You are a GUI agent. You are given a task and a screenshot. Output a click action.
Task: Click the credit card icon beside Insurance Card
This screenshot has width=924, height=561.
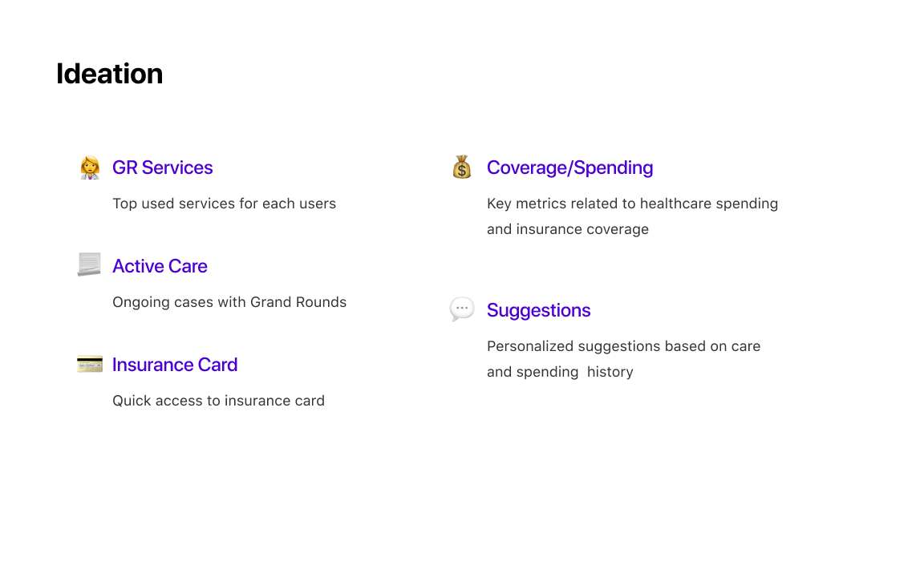(x=90, y=365)
